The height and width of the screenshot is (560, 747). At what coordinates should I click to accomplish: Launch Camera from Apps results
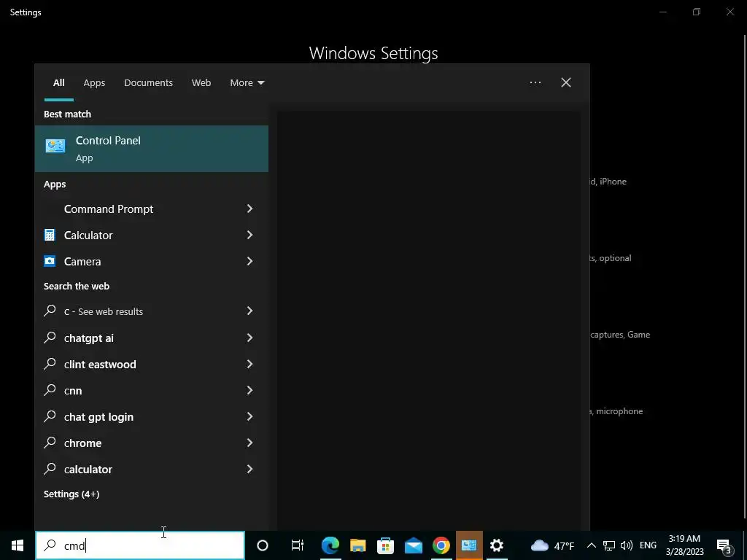pos(139,262)
